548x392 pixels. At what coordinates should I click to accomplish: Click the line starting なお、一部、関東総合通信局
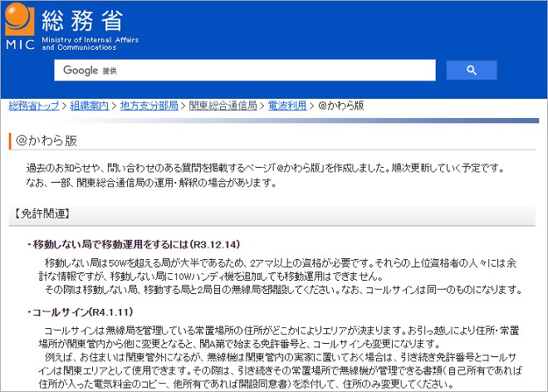(151, 183)
